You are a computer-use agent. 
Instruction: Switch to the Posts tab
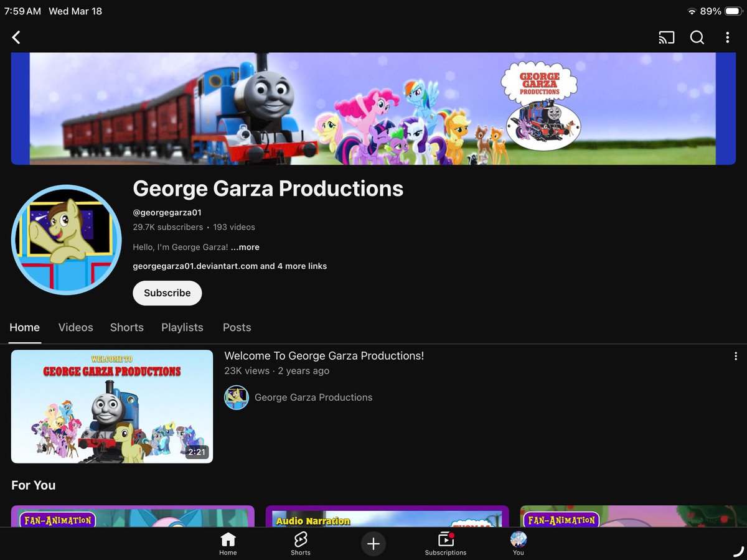coord(237,327)
